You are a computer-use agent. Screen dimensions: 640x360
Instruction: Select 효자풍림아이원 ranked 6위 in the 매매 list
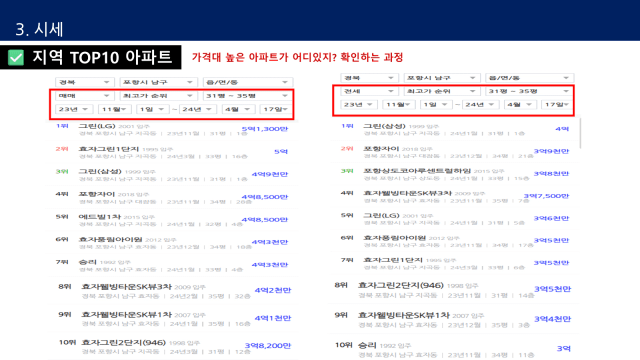click(110, 239)
